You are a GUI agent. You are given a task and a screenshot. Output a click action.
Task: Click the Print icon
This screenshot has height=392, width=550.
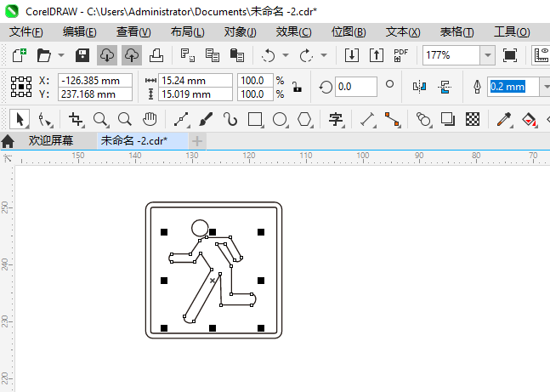[x=156, y=55]
